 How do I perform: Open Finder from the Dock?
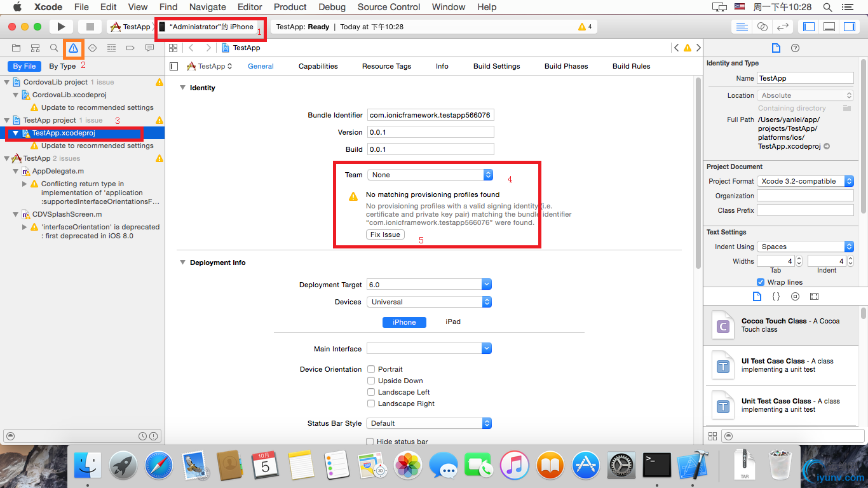(88, 466)
